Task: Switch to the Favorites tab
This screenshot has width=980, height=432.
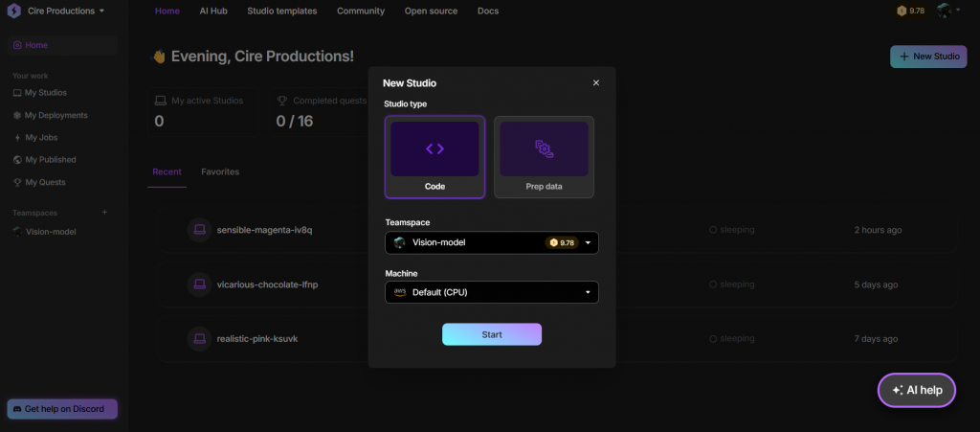Action: pyautogui.click(x=220, y=171)
